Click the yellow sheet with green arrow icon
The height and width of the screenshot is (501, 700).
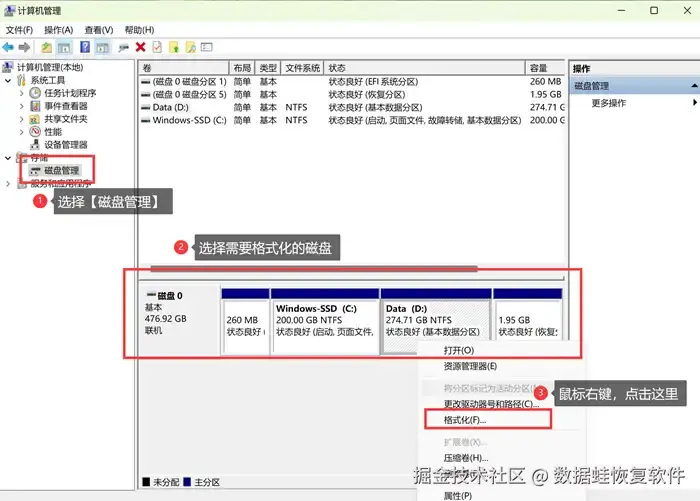tap(174, 47)
